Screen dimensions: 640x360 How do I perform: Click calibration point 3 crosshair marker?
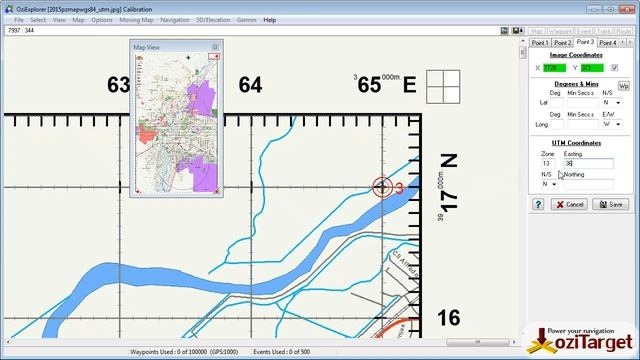pos(382,187)
